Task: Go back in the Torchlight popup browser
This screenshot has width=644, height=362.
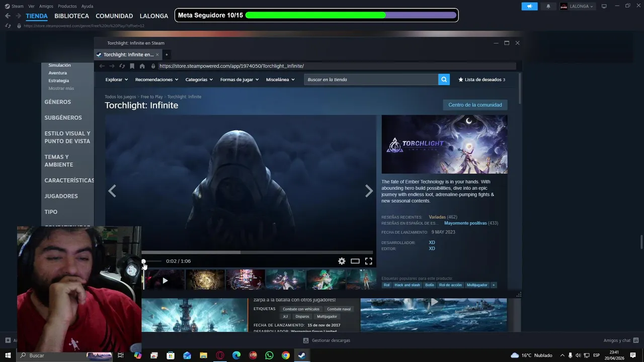Action: (x=102, y=66)
